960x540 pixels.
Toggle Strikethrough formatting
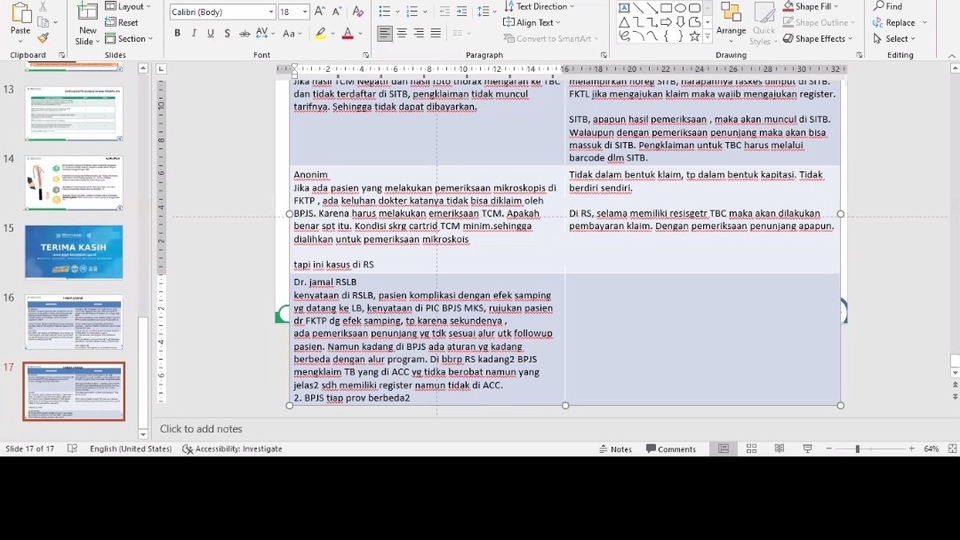tap(244, 34)
